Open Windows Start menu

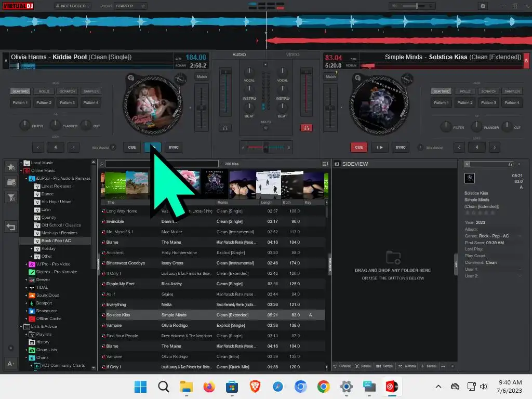tap(140, 387)
